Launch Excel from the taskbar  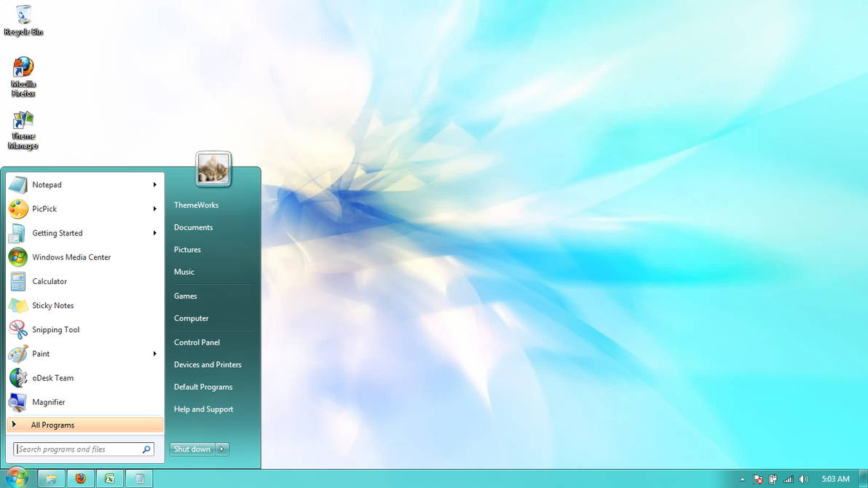tap(109, 479)
